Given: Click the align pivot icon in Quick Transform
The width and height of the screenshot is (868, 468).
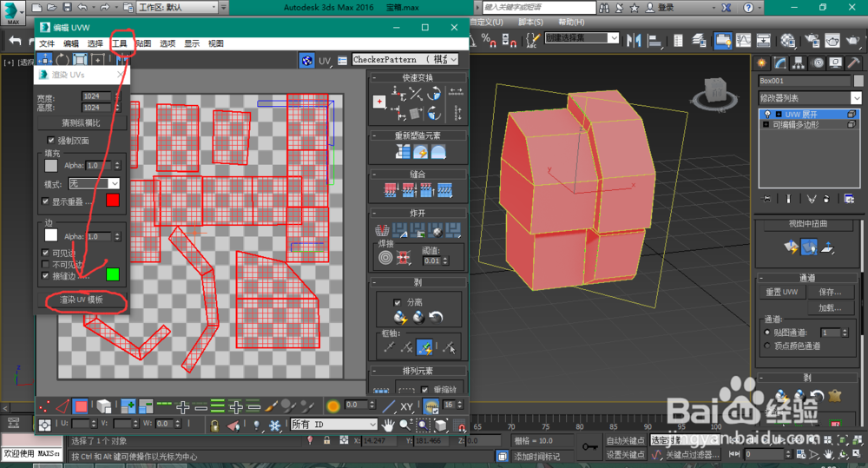Looking at the screenshot, I should coord(379,102).
